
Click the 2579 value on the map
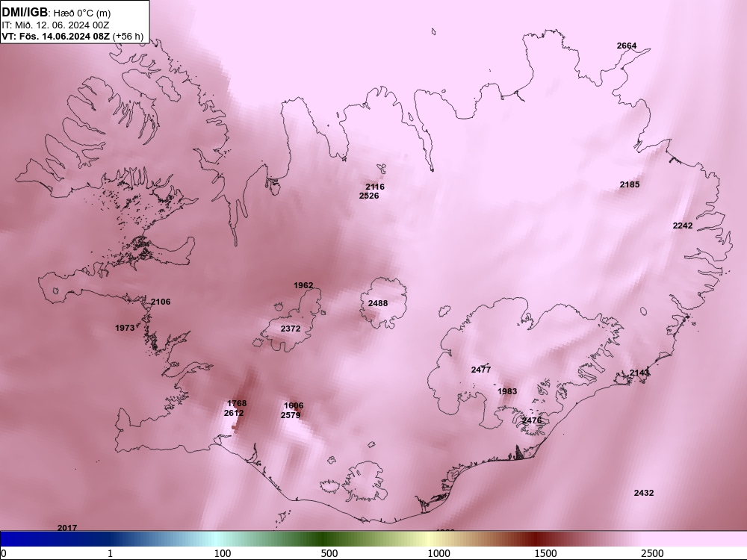(x=291, y=415)
